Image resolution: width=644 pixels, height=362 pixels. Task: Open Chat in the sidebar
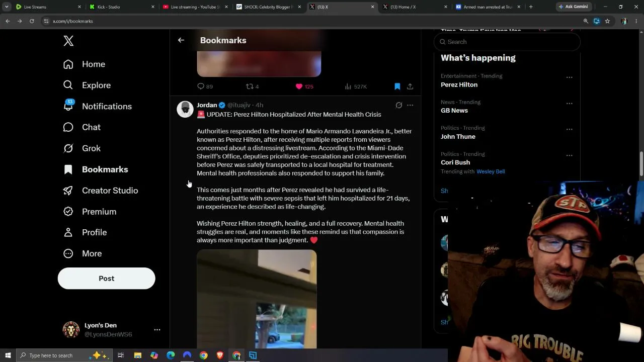pos(82,127)
